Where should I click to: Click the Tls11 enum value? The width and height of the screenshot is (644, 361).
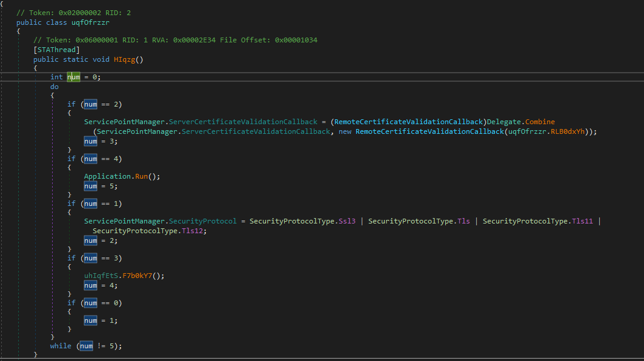tap(583, 221)
